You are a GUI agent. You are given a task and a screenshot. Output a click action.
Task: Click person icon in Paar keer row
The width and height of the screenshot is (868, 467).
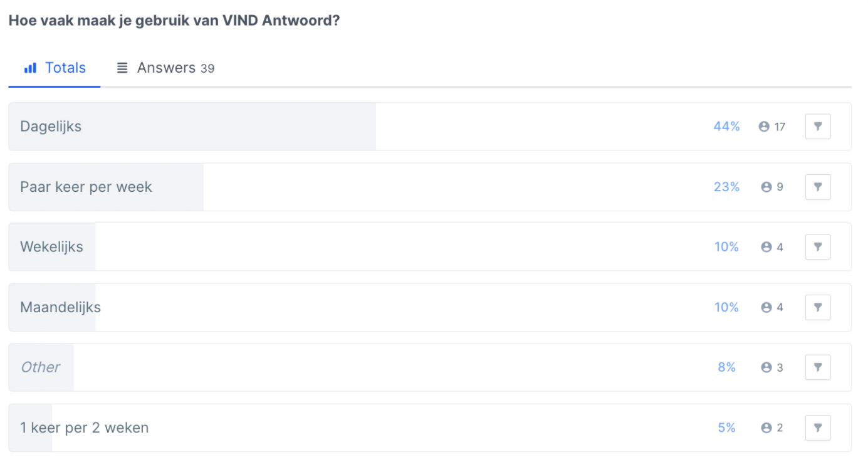[x=766, y=187]
